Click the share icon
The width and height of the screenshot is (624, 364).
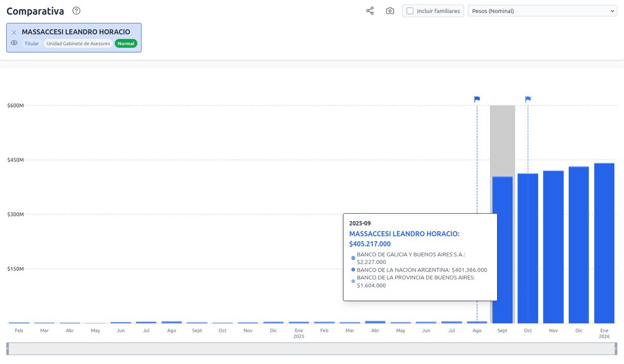pos(370,10)
